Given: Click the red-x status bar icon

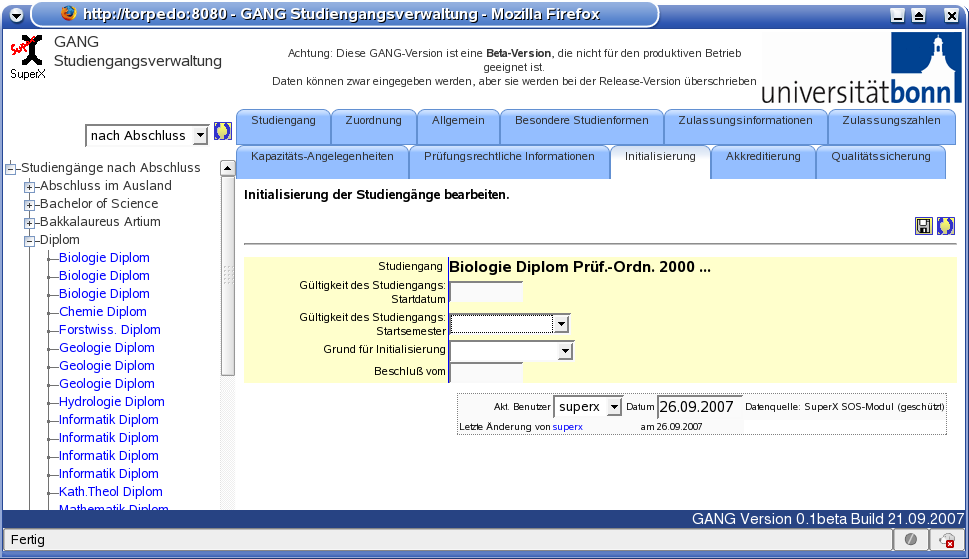Looking at the screenshot, I should coord(946,540).
